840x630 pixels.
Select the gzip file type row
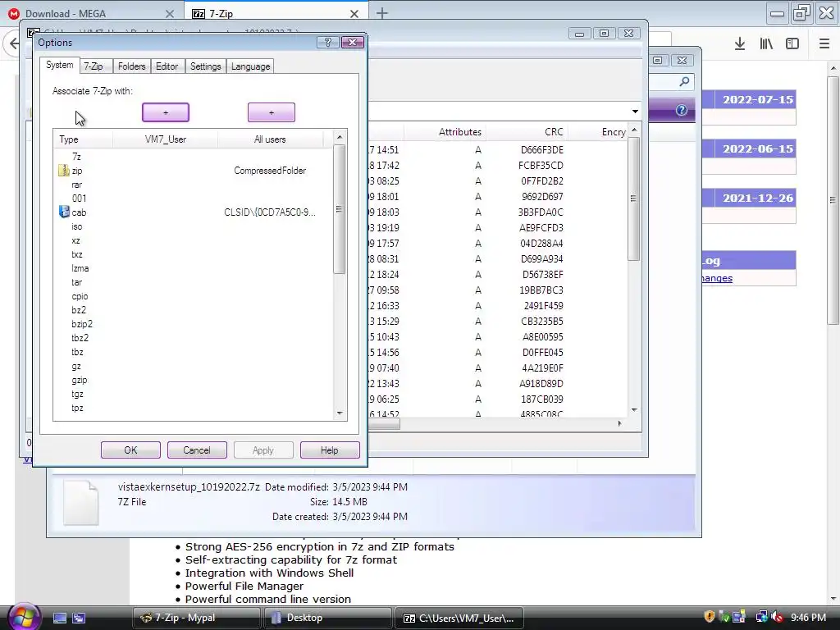click(193, 380)
